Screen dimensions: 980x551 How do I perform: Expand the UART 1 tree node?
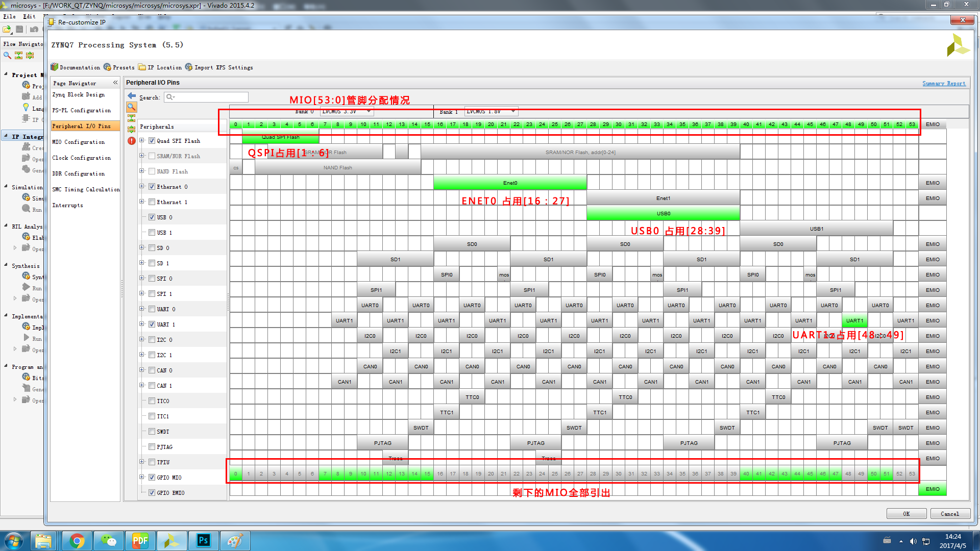pos(142,324)
